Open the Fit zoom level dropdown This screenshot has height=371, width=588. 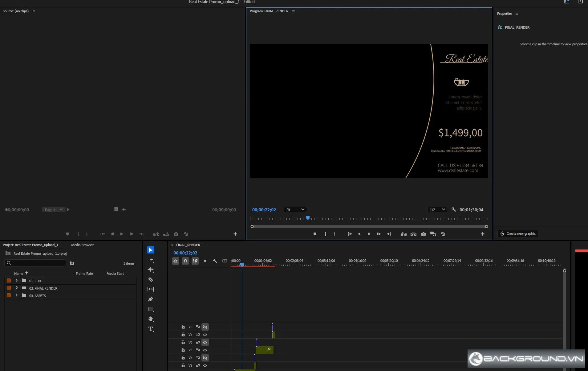pos(295,210)
